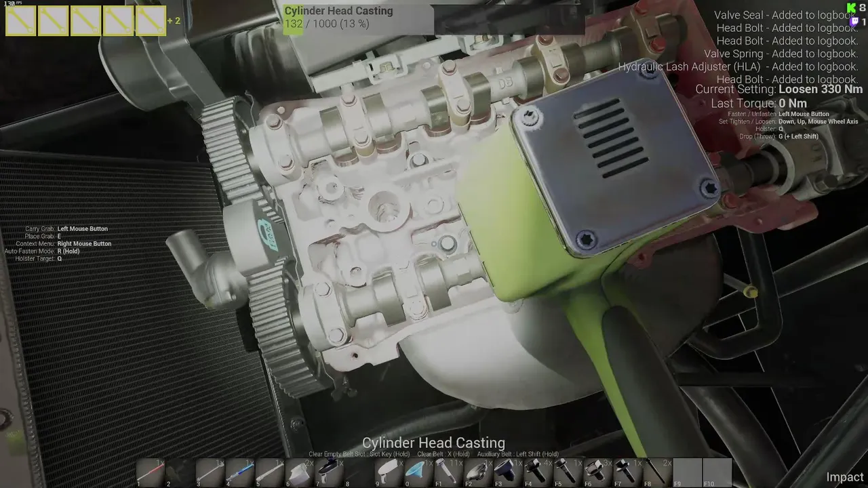Click the '132 / 1000 (13 %)' condition value
Screen dimensions: 868x488
point(326,24)
